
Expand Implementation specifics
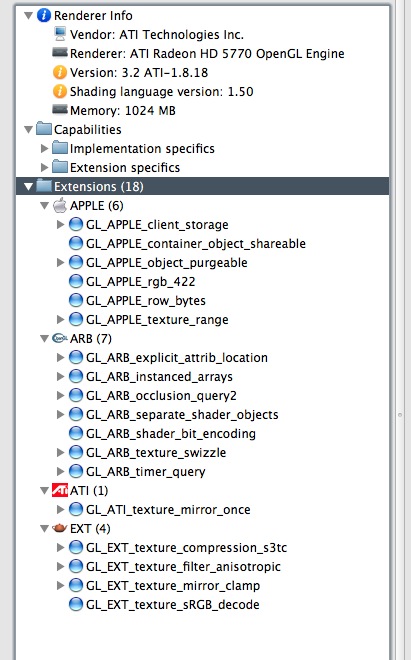45,148
